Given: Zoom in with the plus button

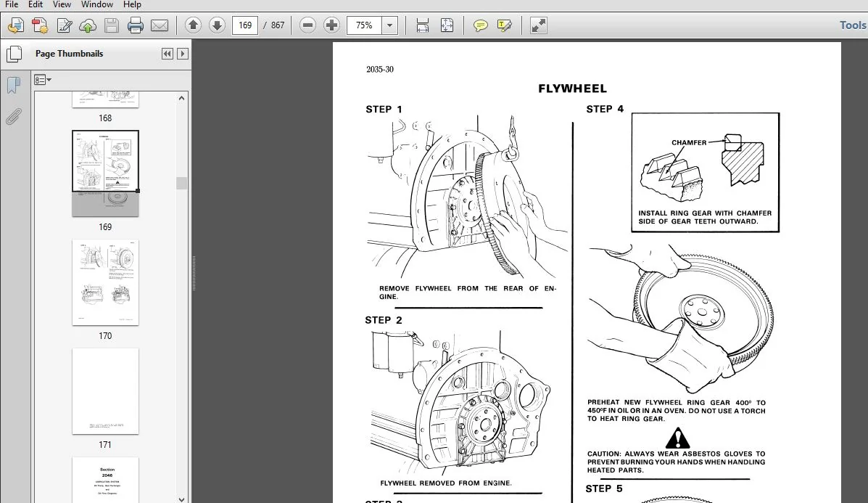Looking at the screenshot, I should coord(331,25).
